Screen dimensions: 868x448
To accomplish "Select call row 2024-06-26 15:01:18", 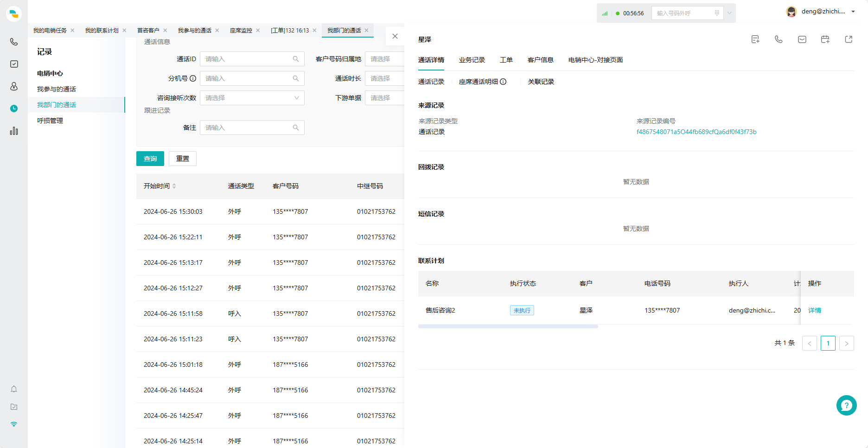I will [270, 365].
